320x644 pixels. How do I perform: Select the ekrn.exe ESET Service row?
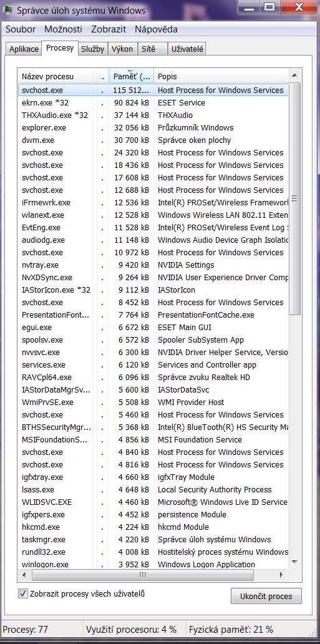(x=153, y=103)
